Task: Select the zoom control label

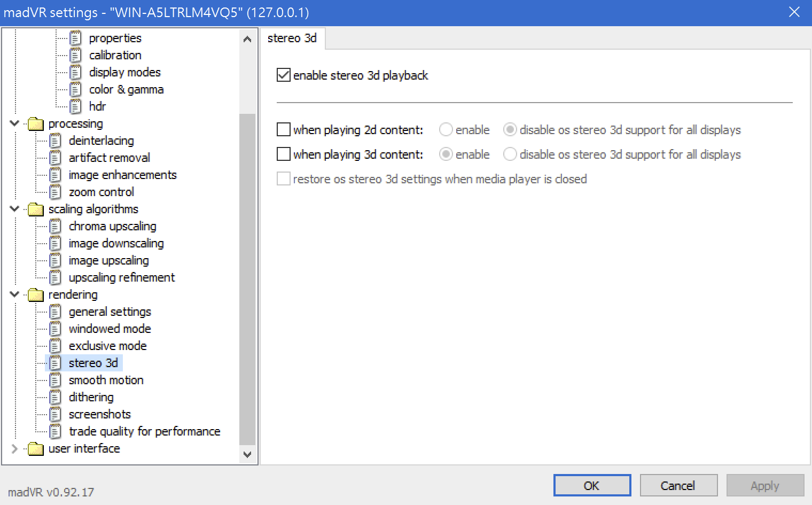Action: pos(101,192)
